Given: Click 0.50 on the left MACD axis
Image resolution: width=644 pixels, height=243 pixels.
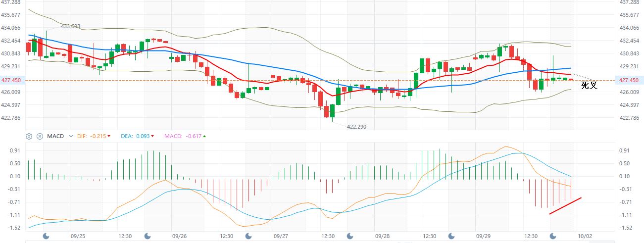Looking at the screenshot, I should tap(15, 163).
